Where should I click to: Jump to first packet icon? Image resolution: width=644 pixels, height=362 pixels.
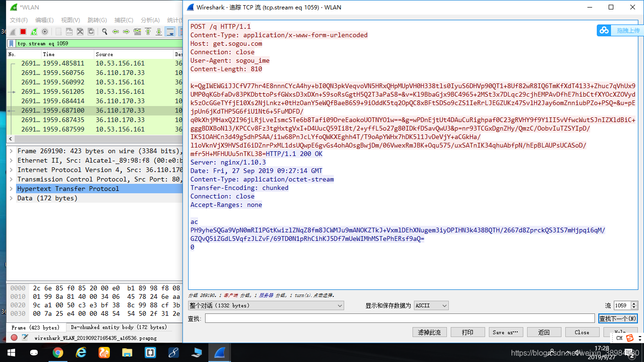[148, 32]
